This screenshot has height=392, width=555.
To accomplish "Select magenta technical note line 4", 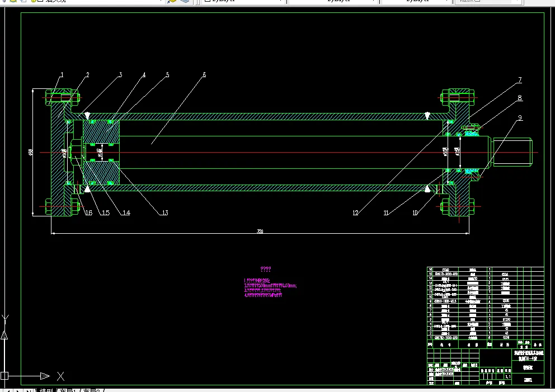I will tap(263, 295).
